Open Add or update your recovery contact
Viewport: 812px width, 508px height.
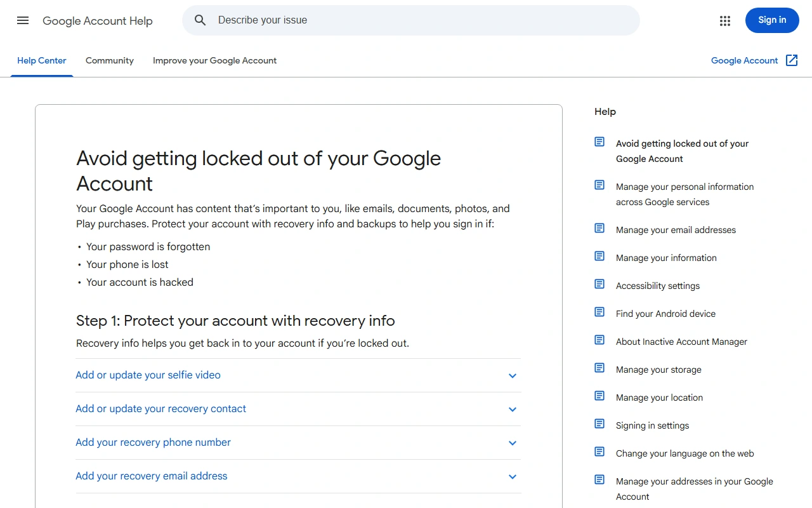click(x=161, y=409)
